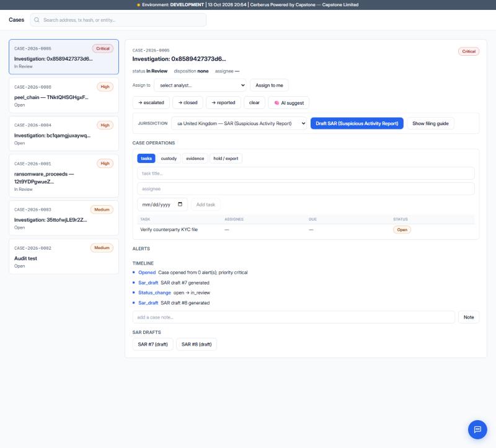Viewport: 496px width, 448px height.
Task: Click the add a case note field
Action: pyautogui.click(x=293, y=317)
